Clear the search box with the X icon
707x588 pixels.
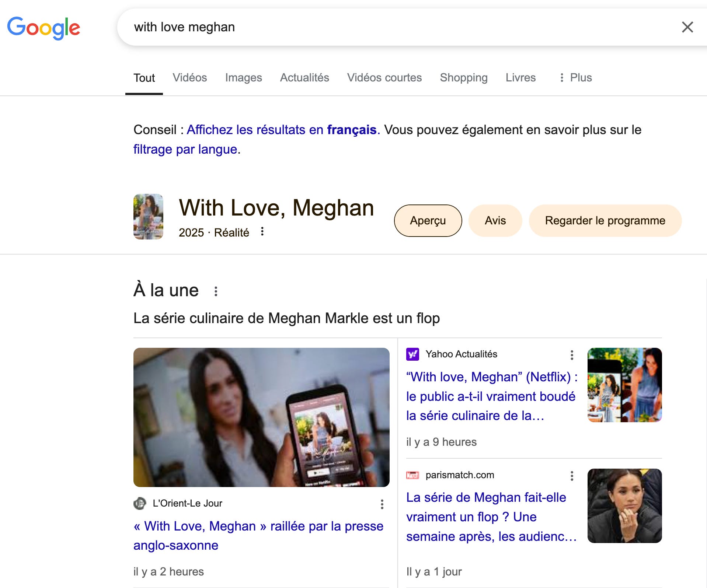pos(687,27)
